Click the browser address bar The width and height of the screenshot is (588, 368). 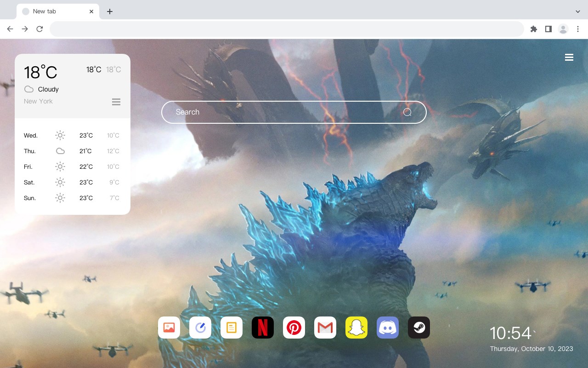click(287, 29)
